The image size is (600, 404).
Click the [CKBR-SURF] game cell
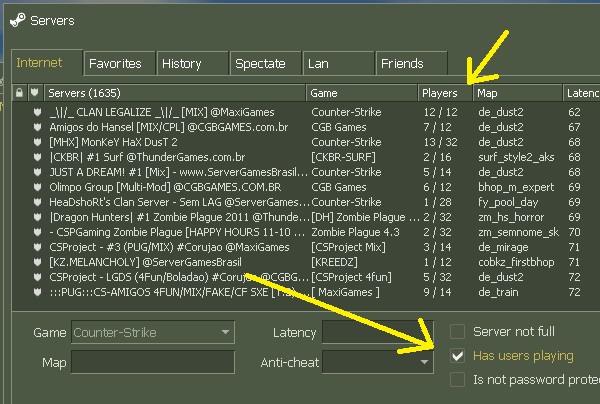pyautogui.click(x=344, y=157)
